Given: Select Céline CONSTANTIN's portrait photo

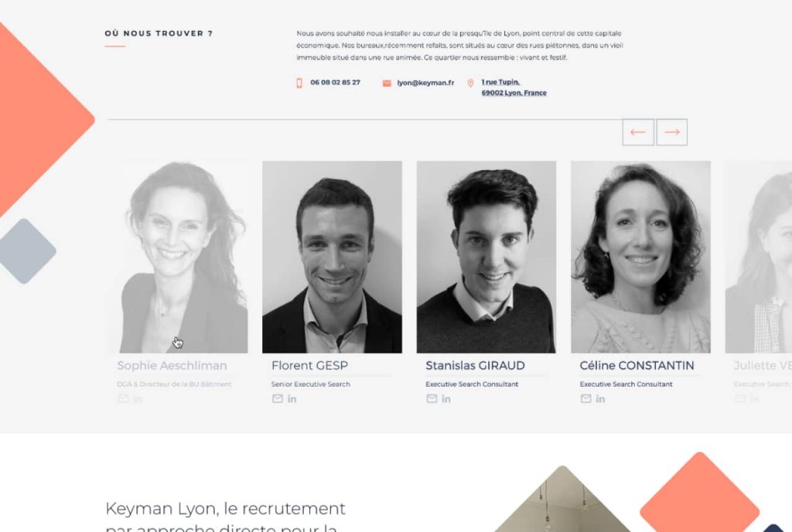Looking at the screenshot, I should click(640, 257).
